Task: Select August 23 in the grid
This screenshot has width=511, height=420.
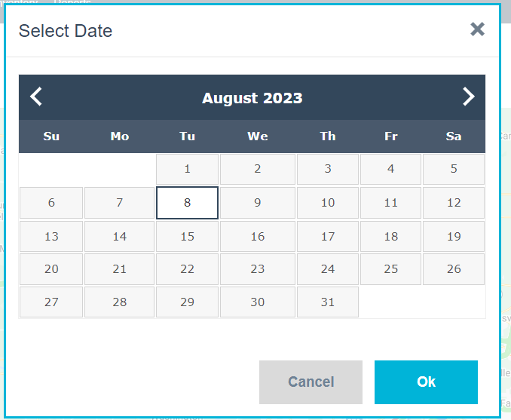Action: coord(258,269)
